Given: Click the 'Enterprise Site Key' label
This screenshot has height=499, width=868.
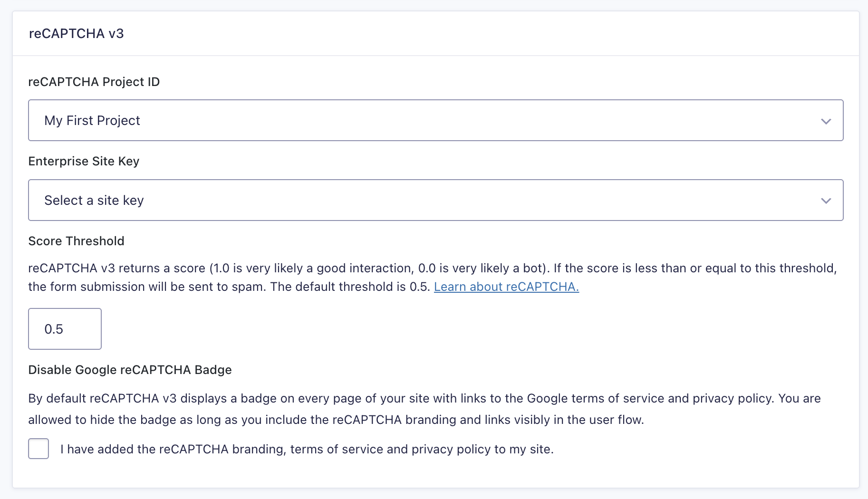Looking at the screenshot, I should click(x=84, y=161).
